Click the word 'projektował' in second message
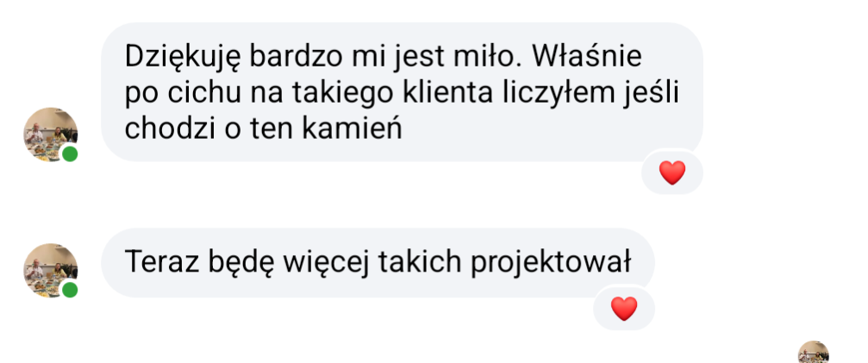Image resolution: width=868 pixels, height=363 pixels. tap(551, 262)
